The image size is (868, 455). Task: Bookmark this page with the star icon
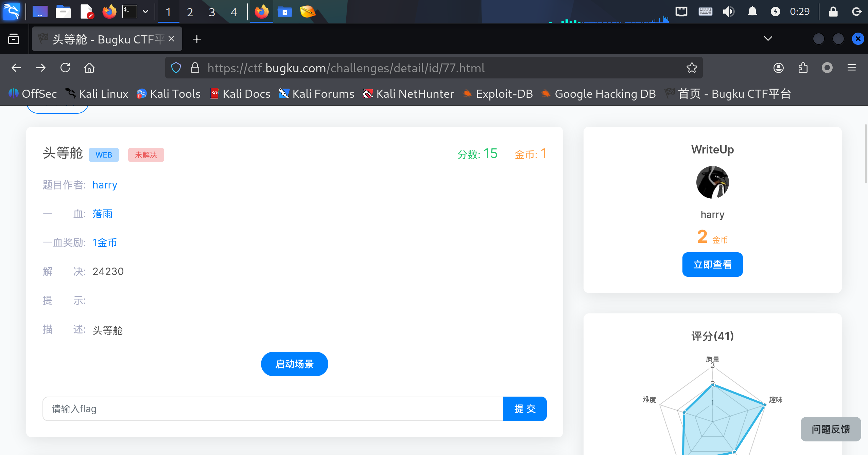coord(692,68)
